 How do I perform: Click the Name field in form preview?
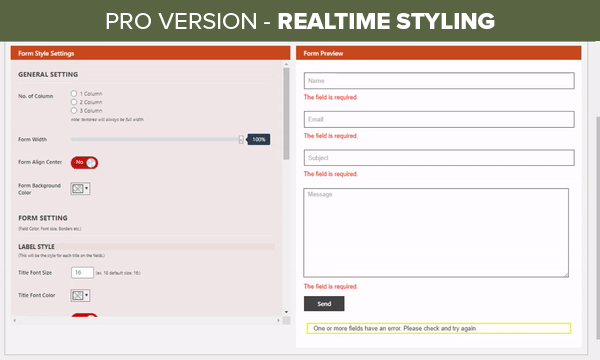click(x=439, y=81)
